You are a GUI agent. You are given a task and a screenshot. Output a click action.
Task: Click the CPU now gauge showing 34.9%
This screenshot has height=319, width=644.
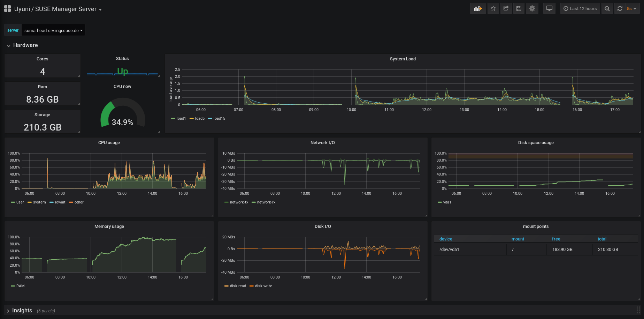[123, 113]
